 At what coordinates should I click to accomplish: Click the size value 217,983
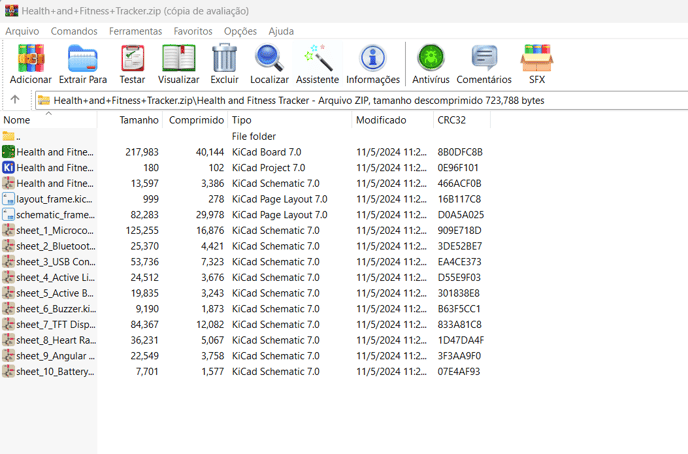[x=142, y=152]
